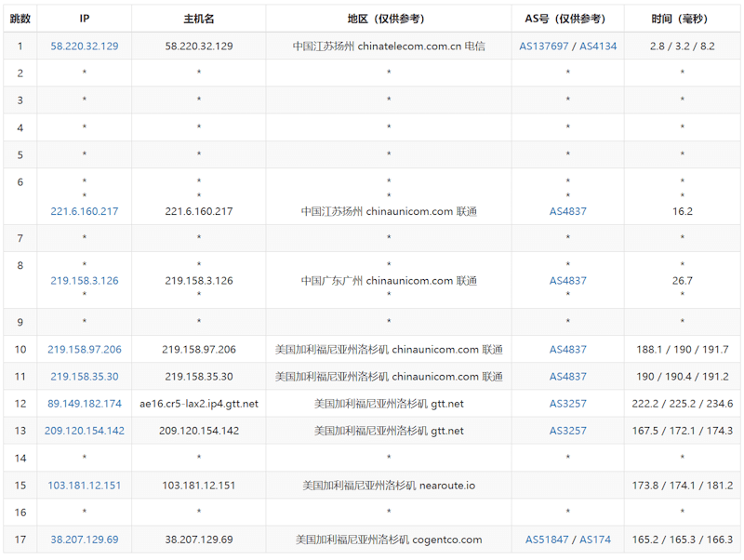Click hop number 12 cell
The image size is (744, 560).
(x=20, y=404)
